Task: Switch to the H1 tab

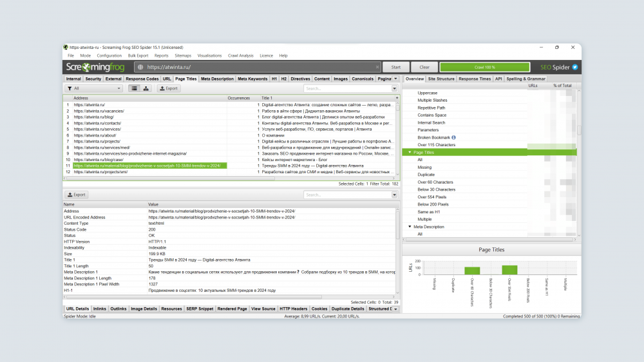Action: (274, 79)
